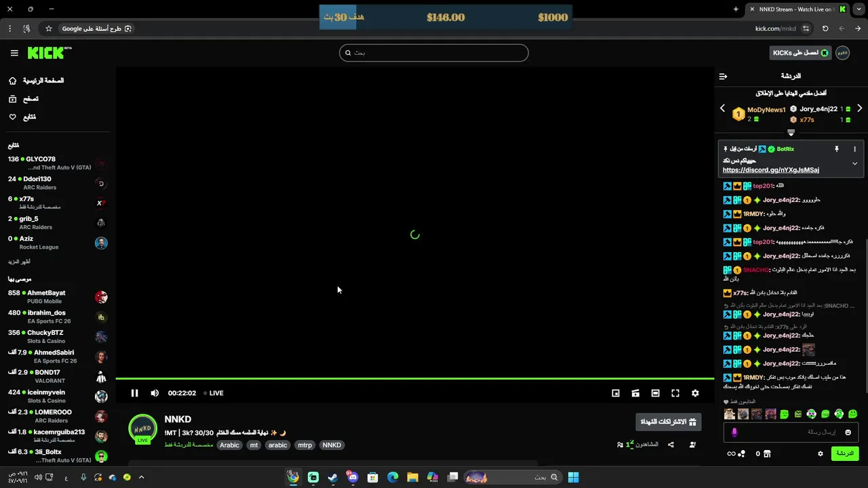Select the NNKD Stream browser tab
The width and height of the screenshot is (868, 488).
(797, 9)
